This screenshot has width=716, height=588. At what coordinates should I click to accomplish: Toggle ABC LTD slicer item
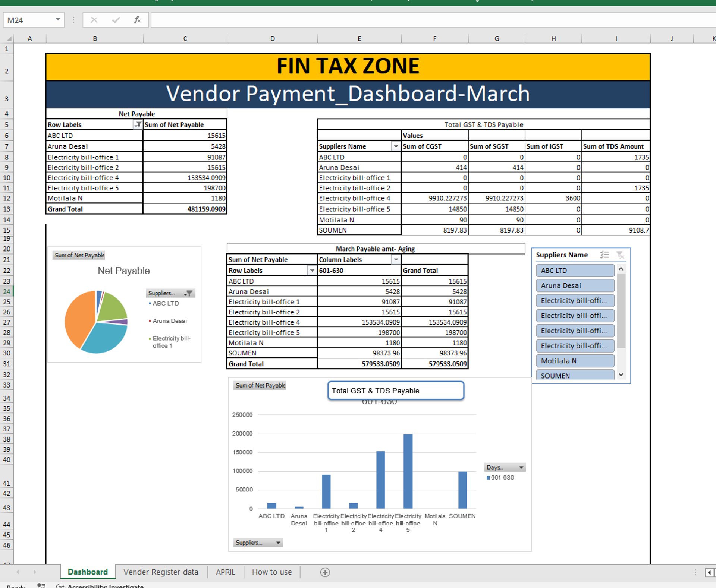pyautogui.click(x=575, y=271)
